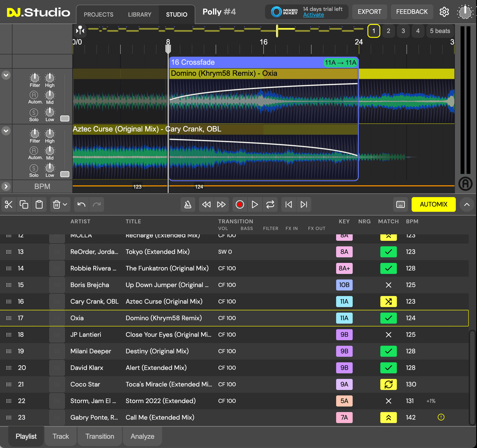The image size is (477, 448).
Task: Click Mid knob on Domino track
Action: click(50, 95)
